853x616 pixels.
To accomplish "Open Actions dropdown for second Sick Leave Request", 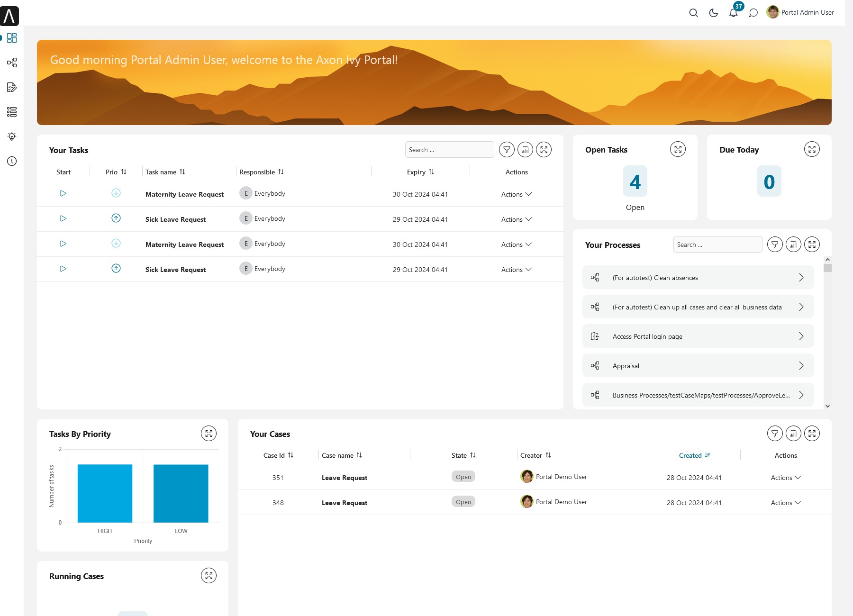I will point(517,270).
